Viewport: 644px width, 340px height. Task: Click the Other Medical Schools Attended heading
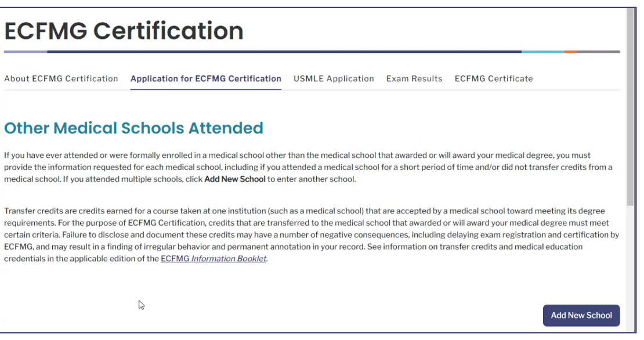(x=133, y=128)
